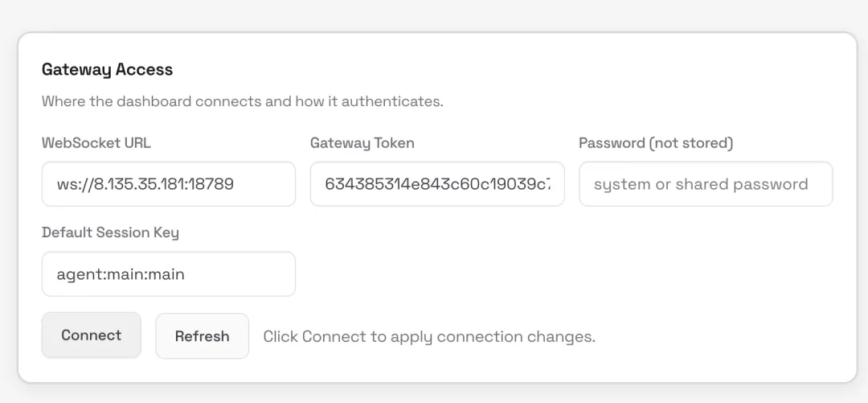Screen dimensions: 868x403
Task: Click the Gateway Token label
Action: click(362, 143)
